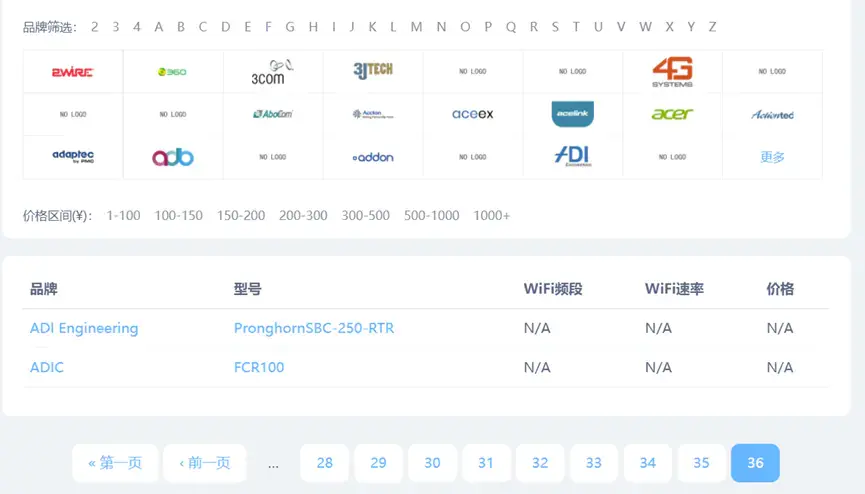Jump to page 31
This screenshot has height=494, width=865.
(x=486, y=463)
